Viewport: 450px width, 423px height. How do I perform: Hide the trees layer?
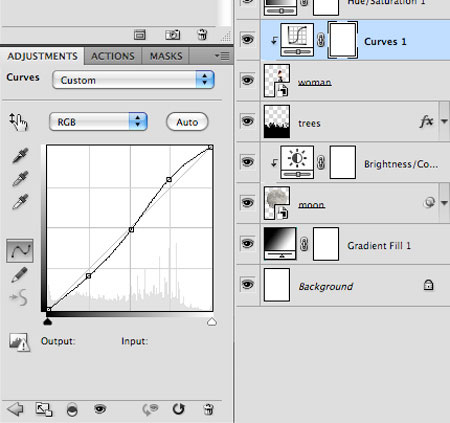(247, 121)
